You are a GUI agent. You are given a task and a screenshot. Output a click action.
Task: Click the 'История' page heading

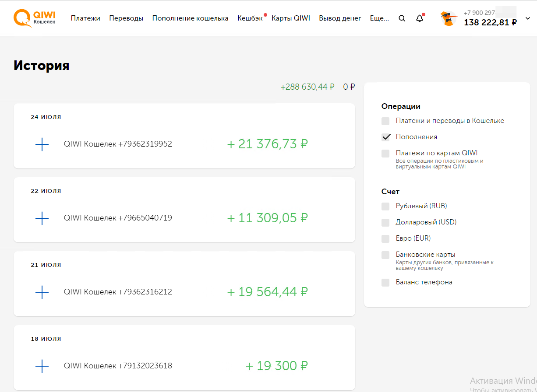point(42,66)
